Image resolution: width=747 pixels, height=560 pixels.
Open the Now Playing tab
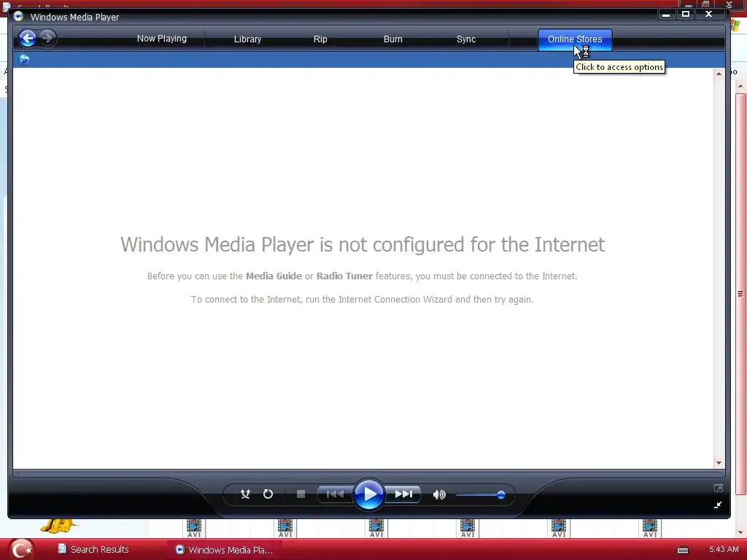tap(161, 39)
